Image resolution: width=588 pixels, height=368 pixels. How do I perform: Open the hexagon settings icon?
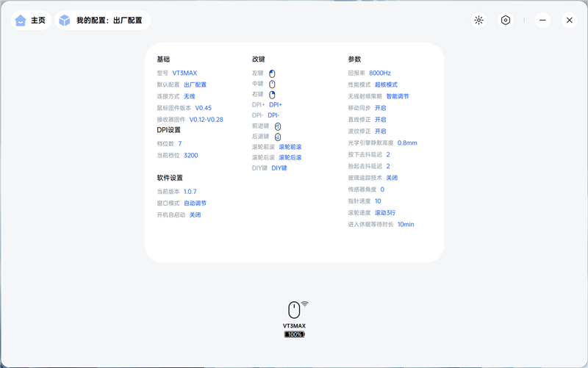(506, 21)
